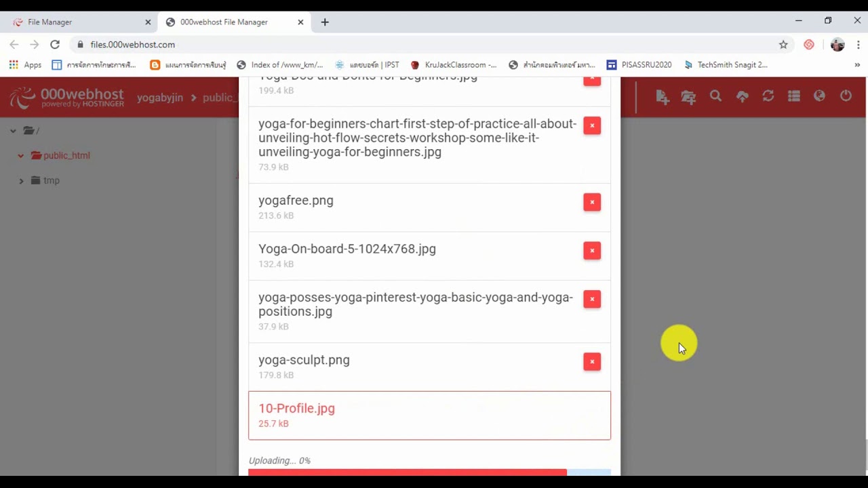The height and width of the screenshot is (488, 868).
Task: Click the 10-Profile.jpg file entry
Action: (429, 415)
